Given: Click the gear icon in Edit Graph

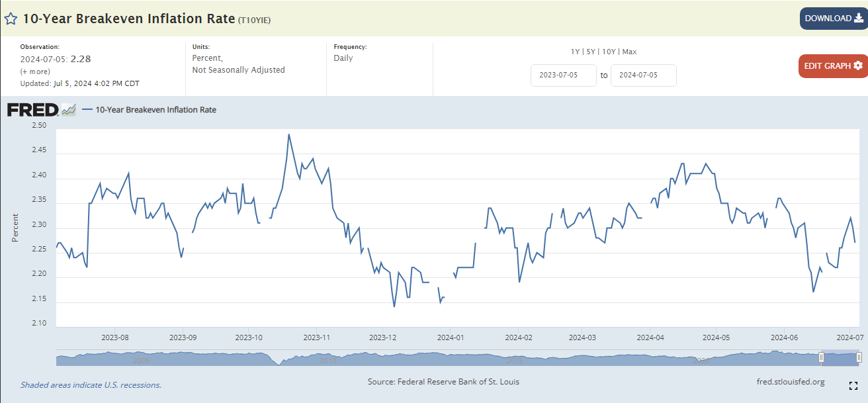Looking at the screenshot, I should [858, 66].
